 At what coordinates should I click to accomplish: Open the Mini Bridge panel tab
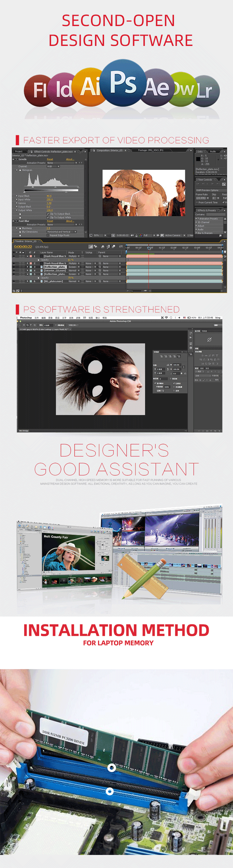[24, 431]
